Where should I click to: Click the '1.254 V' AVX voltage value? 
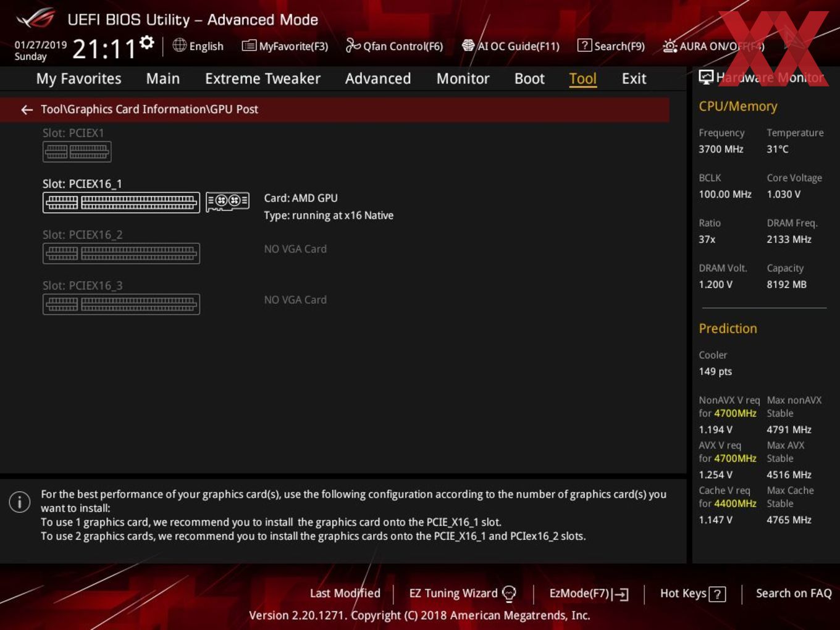pyautogui.click(x=715, y=474)
